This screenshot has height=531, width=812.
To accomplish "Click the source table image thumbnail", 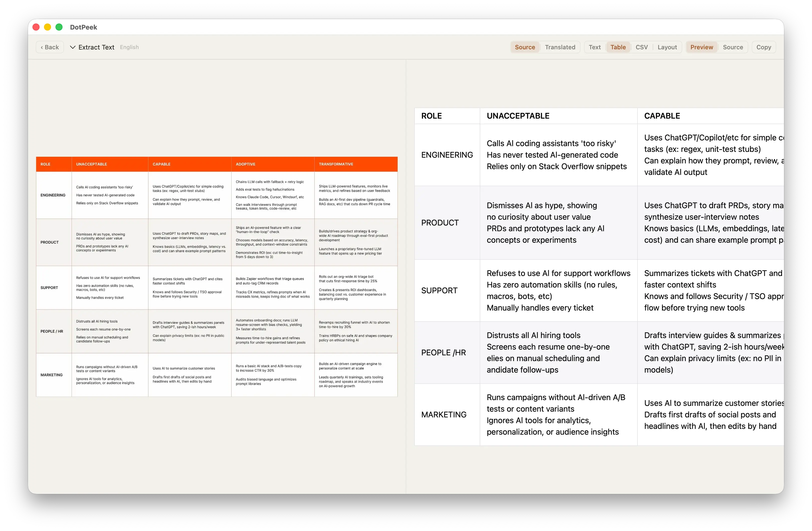I will click(x=217, y=277).
